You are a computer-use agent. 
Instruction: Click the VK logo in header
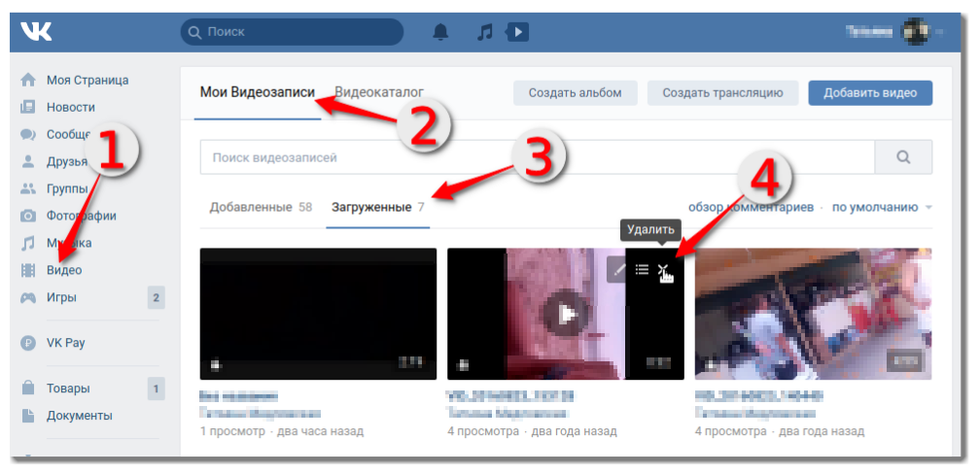(36, 32)
